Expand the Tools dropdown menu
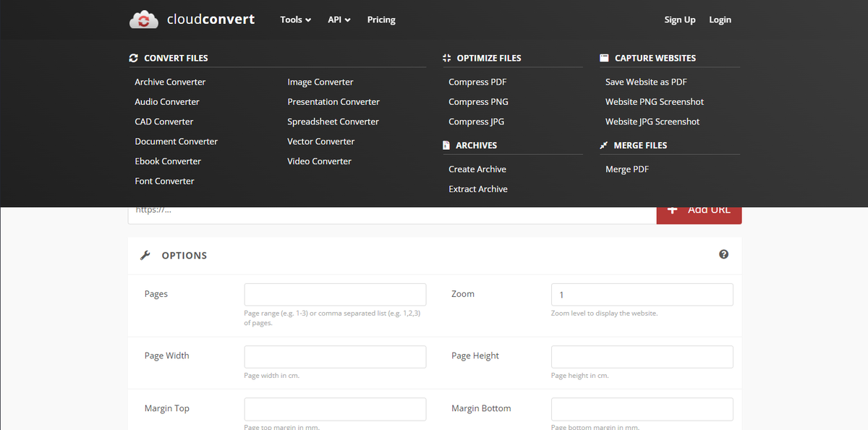 pos(296,20)
